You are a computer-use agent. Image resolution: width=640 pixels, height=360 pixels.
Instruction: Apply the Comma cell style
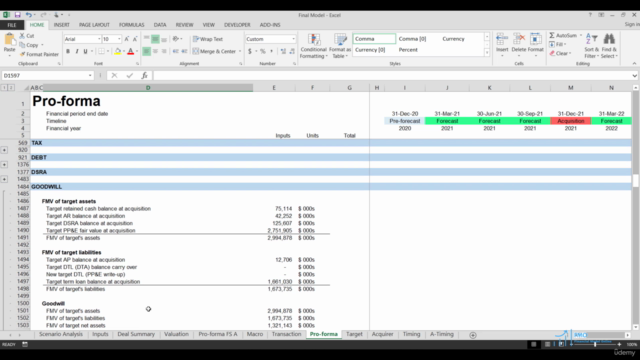tap(374, 39)
